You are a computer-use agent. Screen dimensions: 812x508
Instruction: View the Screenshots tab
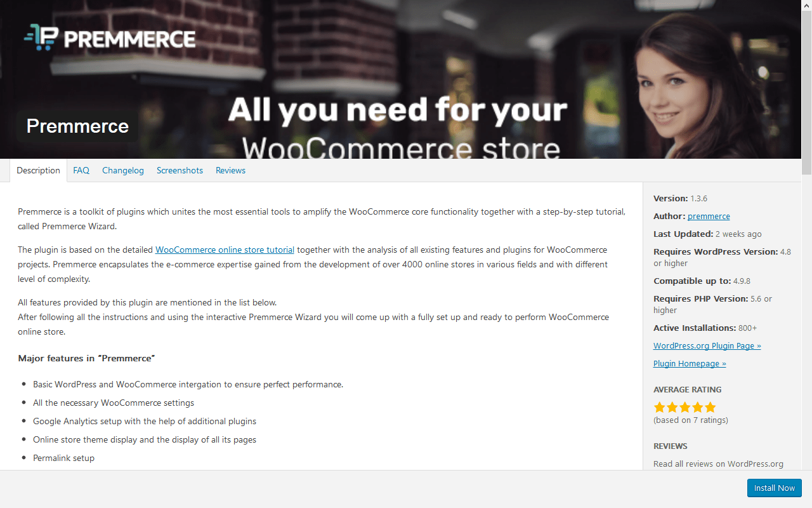pyautogui.click(x=180, y=170)
